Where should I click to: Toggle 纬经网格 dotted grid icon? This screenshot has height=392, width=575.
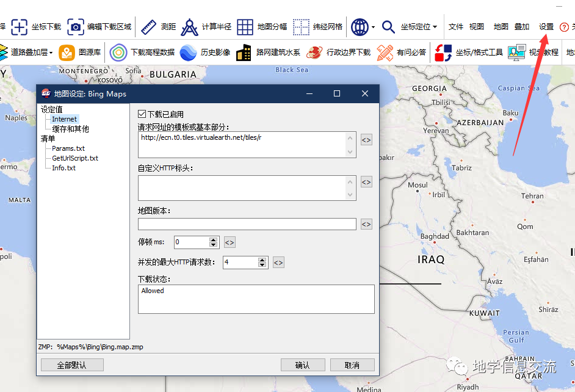(301, 27)
